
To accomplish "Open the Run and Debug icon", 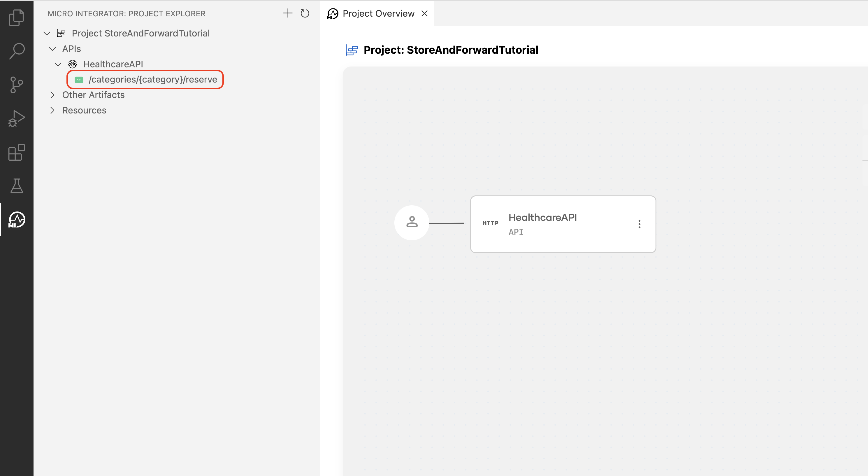I will pos(16,118).
